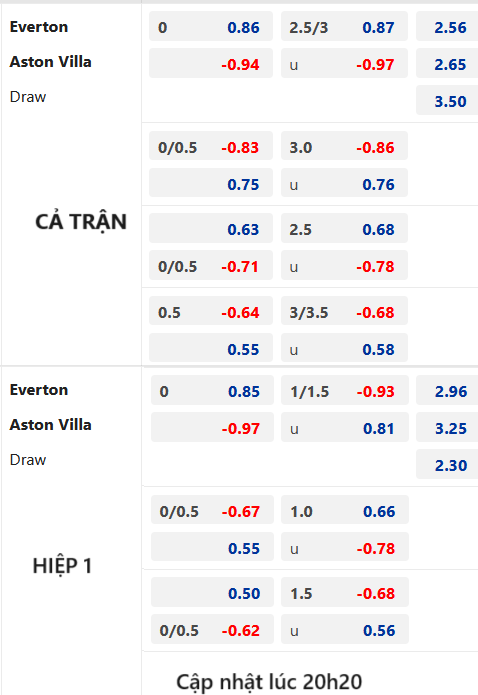478x695 pixels.
Task: Pick Aston Villa full match odds -0.94
Action: click(x=211, y=64)
